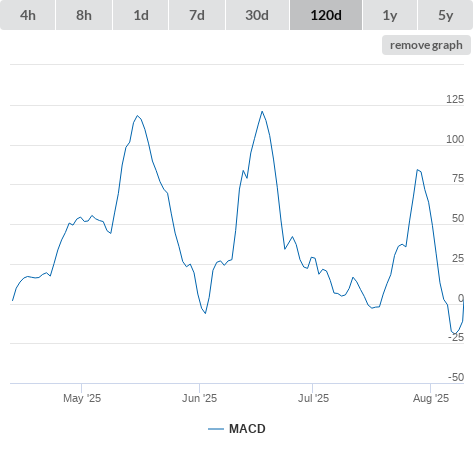
Task: Show the 5y time range
Action: pyautogui.click(x=445, y=15)
